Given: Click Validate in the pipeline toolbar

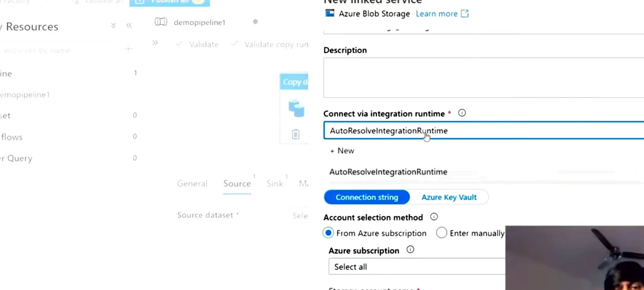Looking at the screenshot, I should pyautogui.click(x=197, y=44).
